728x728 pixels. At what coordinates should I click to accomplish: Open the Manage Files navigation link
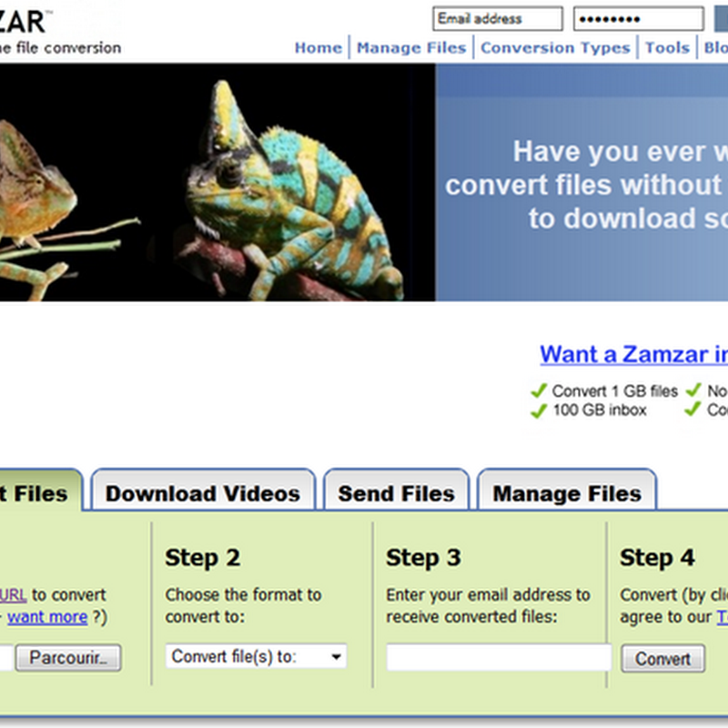point(411,48)
